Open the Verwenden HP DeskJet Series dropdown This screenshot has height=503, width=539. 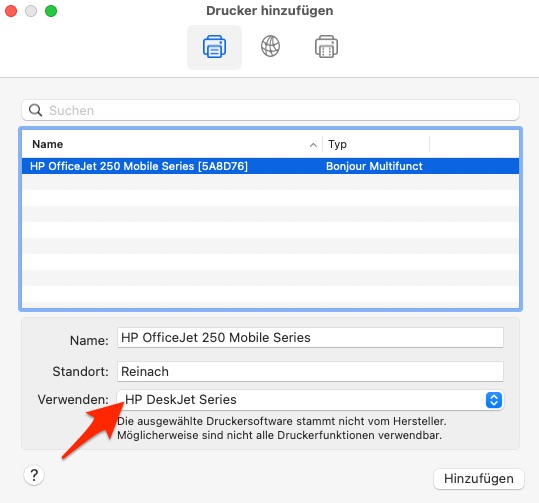click(x=310, y=400)
